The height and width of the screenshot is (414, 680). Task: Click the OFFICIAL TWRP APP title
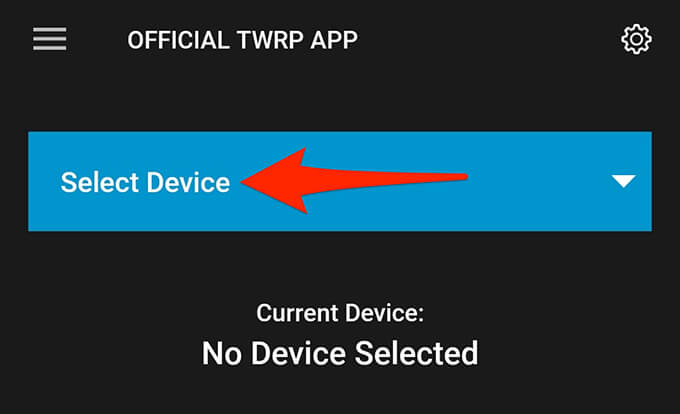click(242, 40)
